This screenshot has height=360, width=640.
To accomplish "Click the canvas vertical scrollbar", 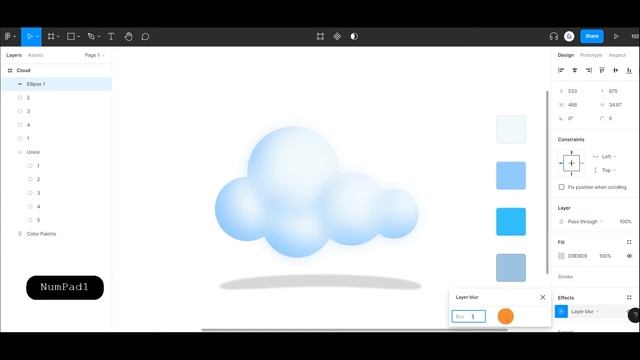I will pyautogui.click(x=547, y=182).
